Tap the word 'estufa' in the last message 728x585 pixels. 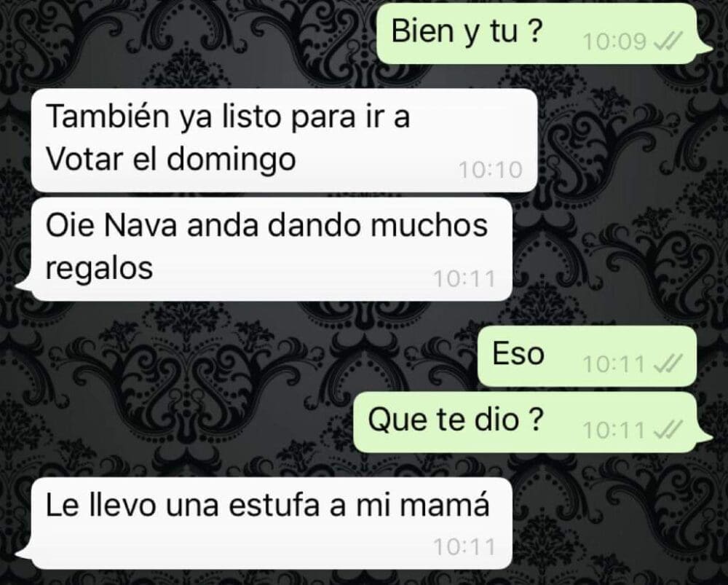275,506
